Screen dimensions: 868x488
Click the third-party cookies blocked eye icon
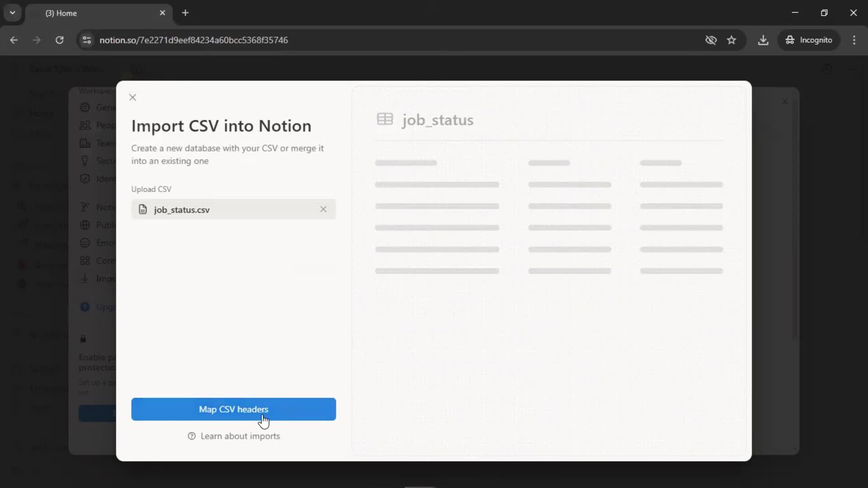pyautogui.click(x=711, y=40)
